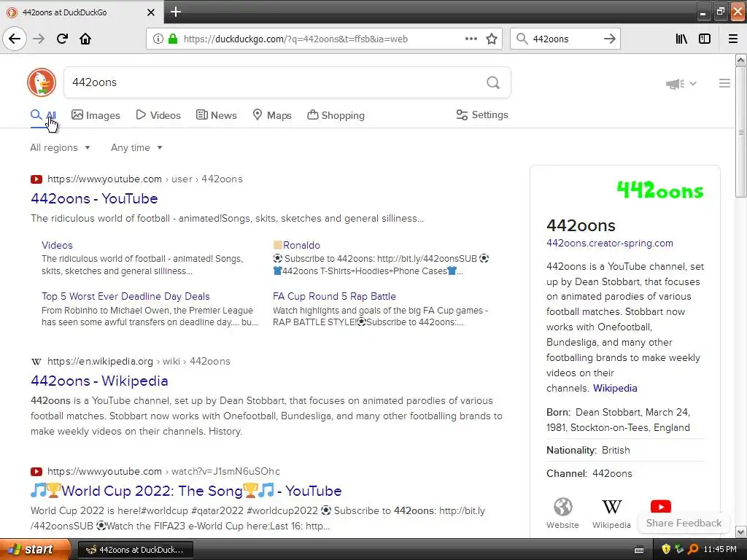Screen dimensions: 747x560
Task: Switch to News tab
Action: coord(216,114)
